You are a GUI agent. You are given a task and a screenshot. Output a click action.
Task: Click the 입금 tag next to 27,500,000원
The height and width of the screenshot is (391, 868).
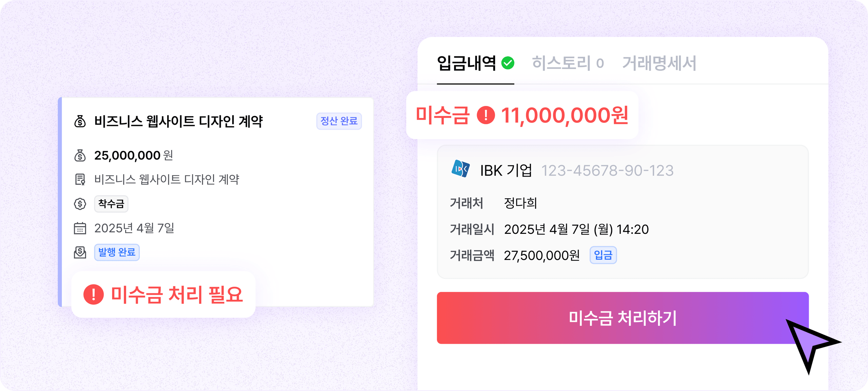click(603, 255)
